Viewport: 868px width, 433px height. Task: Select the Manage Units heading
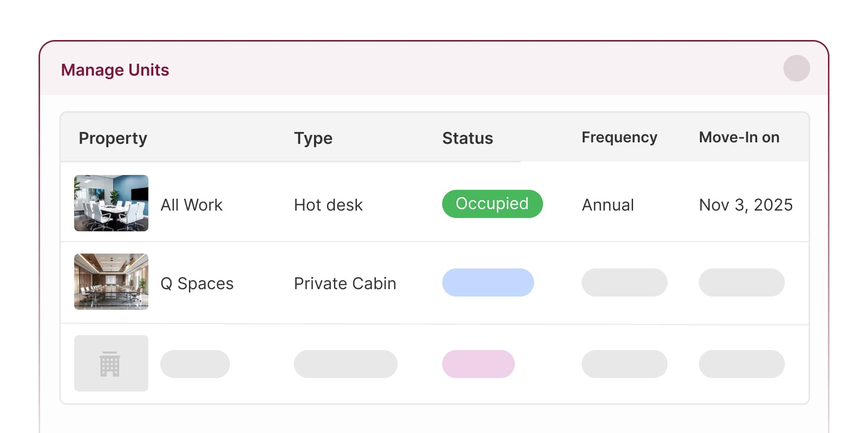[x=115, y=70]
